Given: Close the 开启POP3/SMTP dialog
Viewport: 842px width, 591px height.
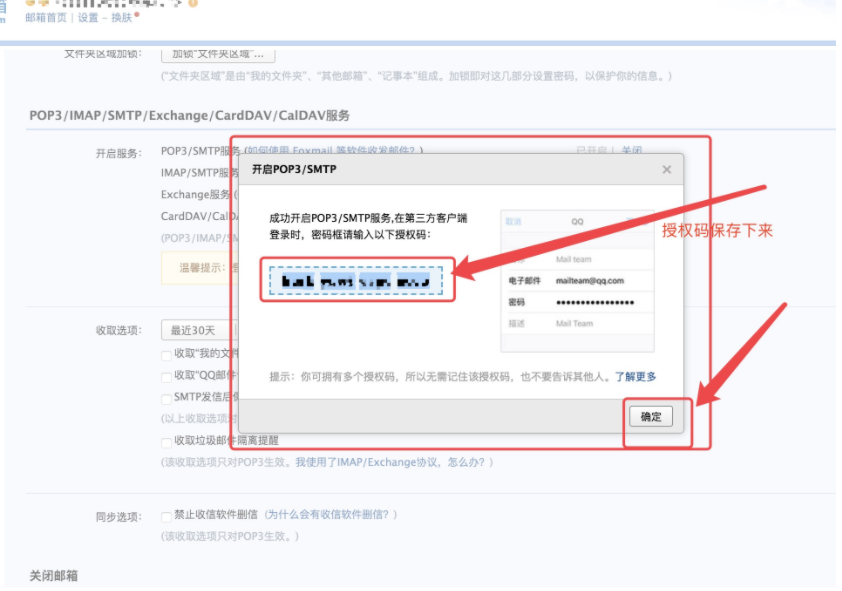Looking at the screenshot, I should coord(666,169).
